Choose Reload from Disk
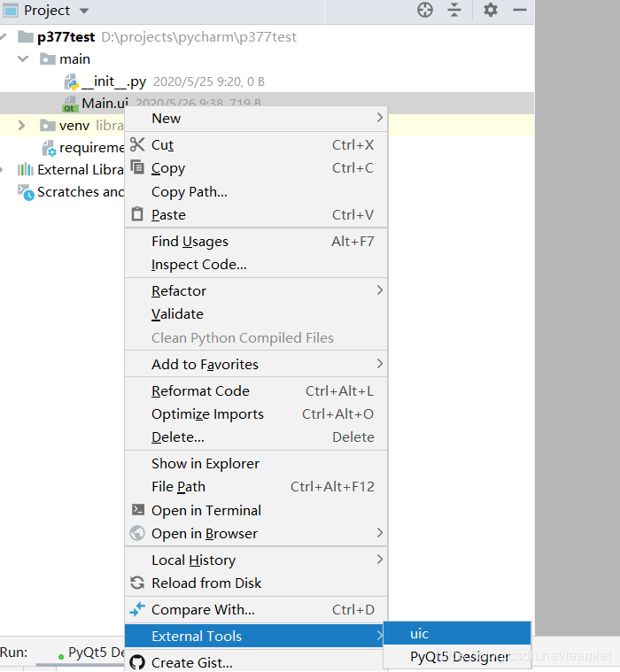This screenshot has width=620, height=672. (256, 583)
